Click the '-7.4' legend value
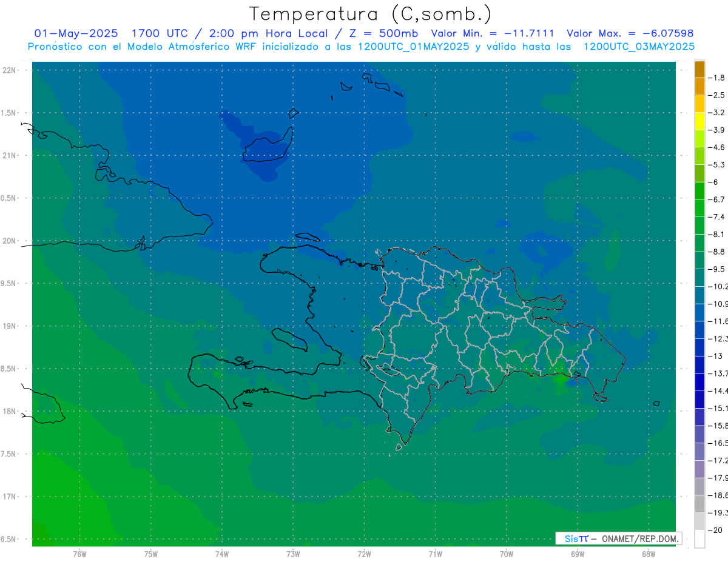Screen dimensions: 728x562 click(716, 217)
